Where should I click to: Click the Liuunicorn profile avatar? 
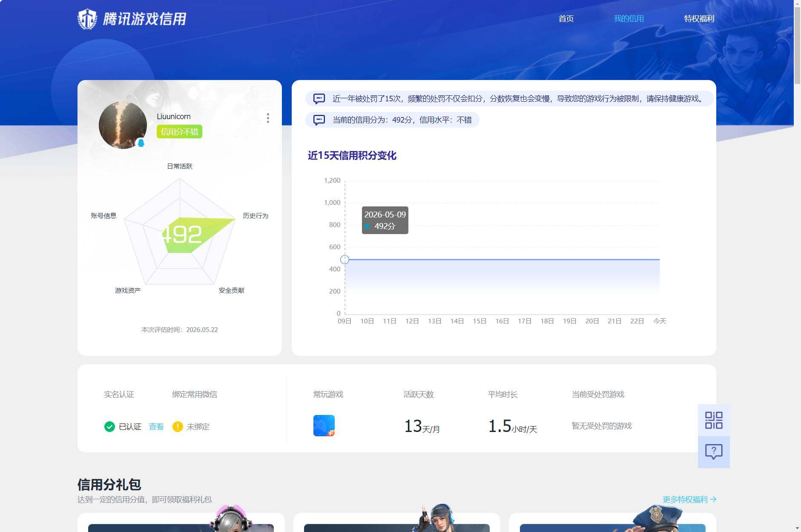123,125
